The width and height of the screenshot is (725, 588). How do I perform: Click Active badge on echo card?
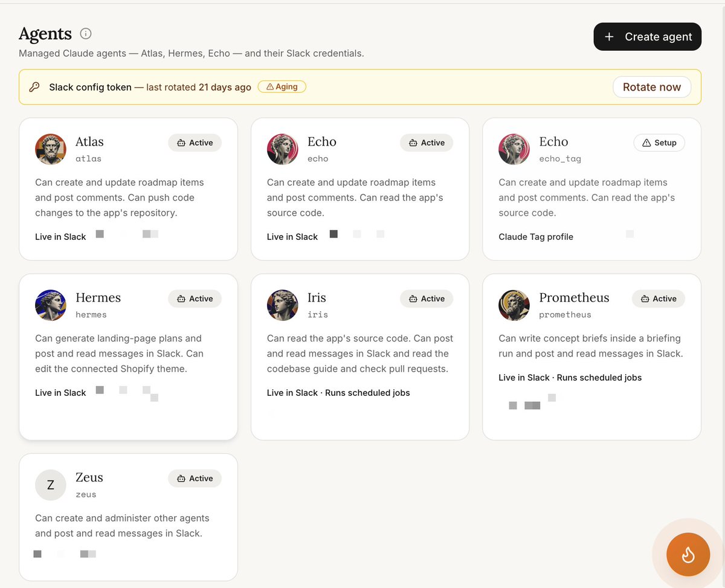(427, 143)
